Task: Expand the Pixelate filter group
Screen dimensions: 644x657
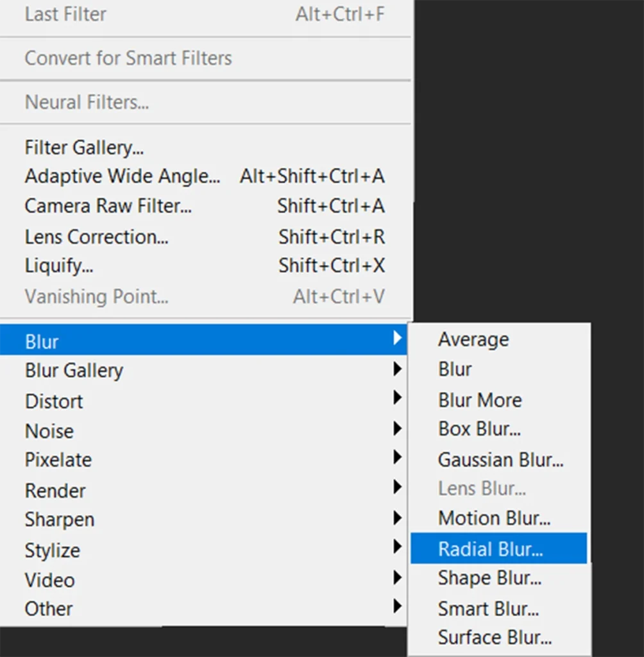Action: click(x=58, y=460)
